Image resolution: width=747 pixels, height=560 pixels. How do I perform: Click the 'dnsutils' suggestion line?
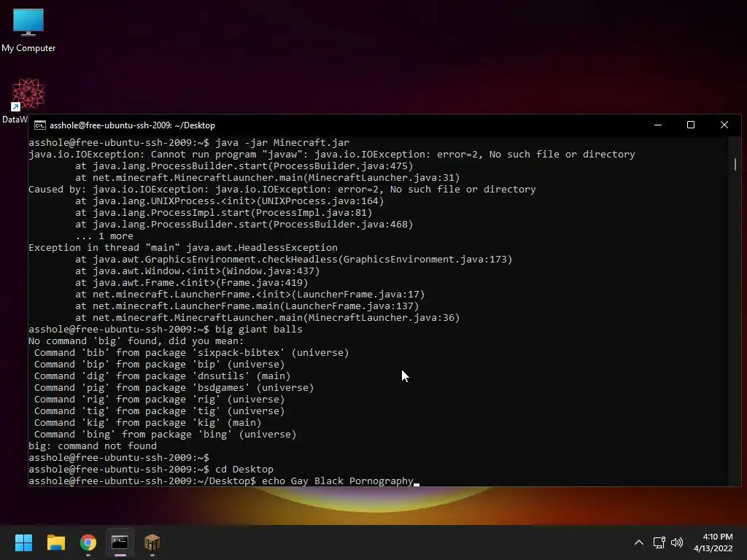click(163, 376)
